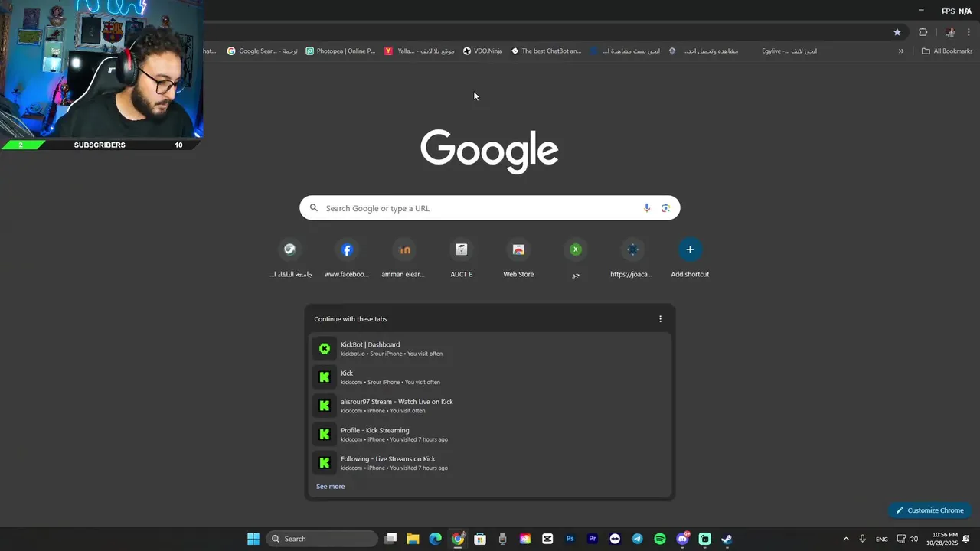Open Microsoft Edge from the taskbar
The height and width of the screenshot is (551, 980).
click(435, 539)
